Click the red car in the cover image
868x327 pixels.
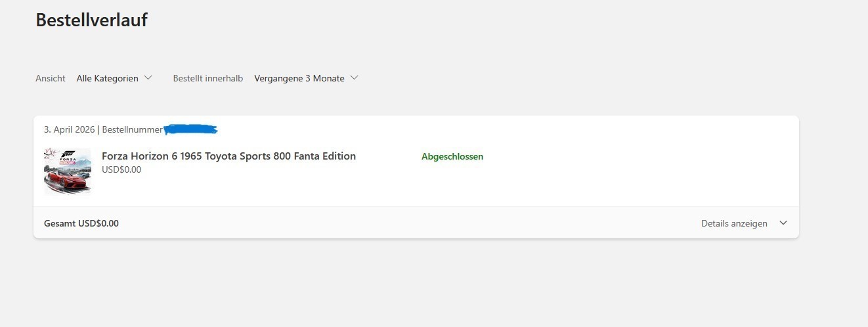tap(65, 180)
